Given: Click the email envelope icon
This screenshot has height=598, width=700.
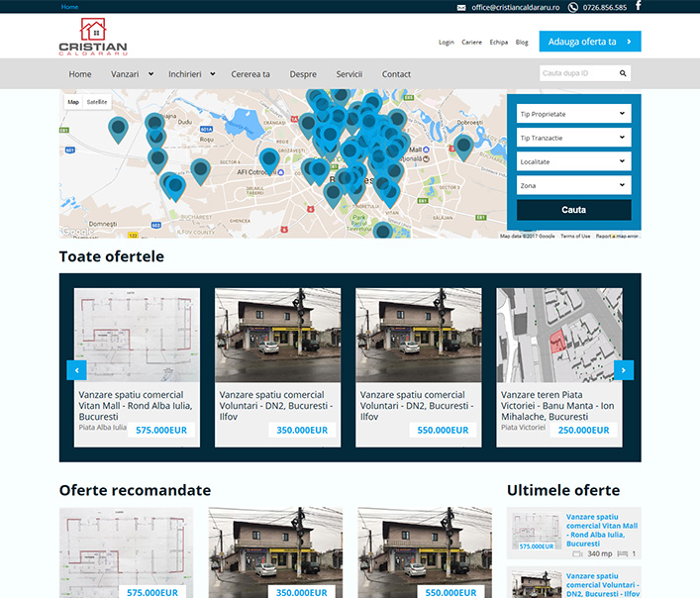Looking at the screenshot, I should tap(461, 8).
